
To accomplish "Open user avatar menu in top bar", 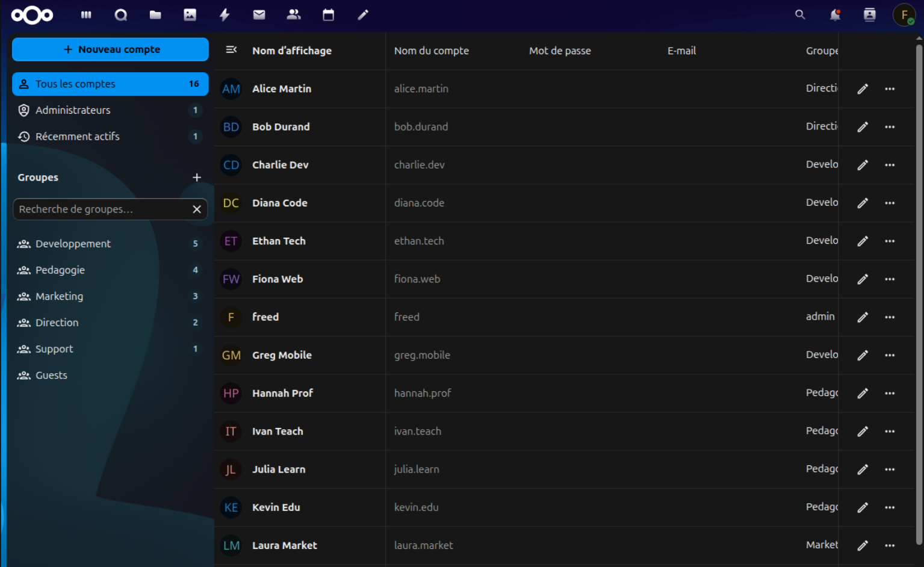I will click(904, 15).
